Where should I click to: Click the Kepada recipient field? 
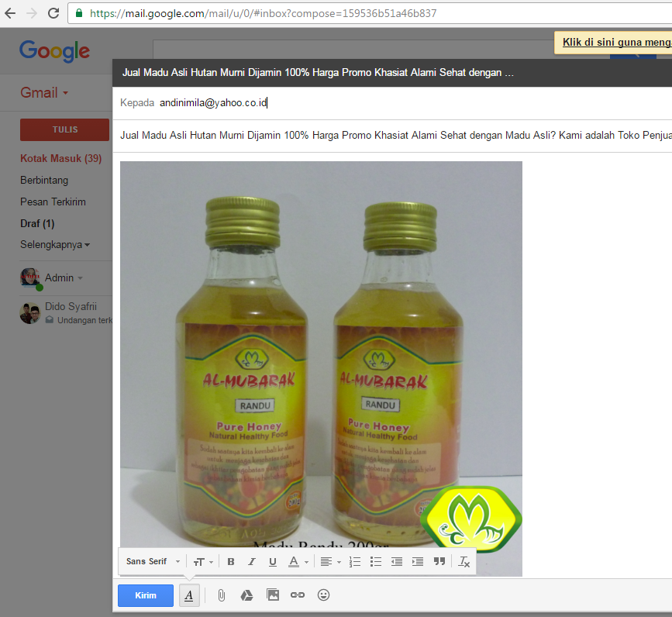click(392, 103)
